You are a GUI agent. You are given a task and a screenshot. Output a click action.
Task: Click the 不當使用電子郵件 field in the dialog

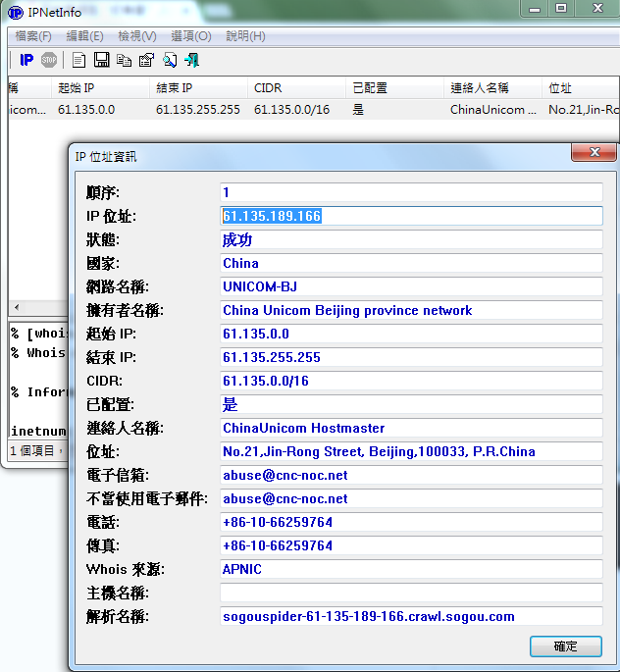(411, 499)
